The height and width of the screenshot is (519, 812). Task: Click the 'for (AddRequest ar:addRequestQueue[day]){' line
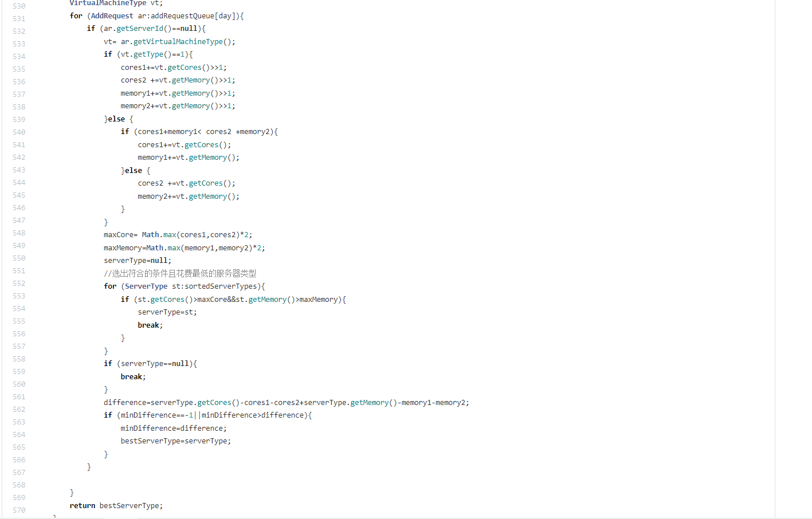(x=156, y=16)
